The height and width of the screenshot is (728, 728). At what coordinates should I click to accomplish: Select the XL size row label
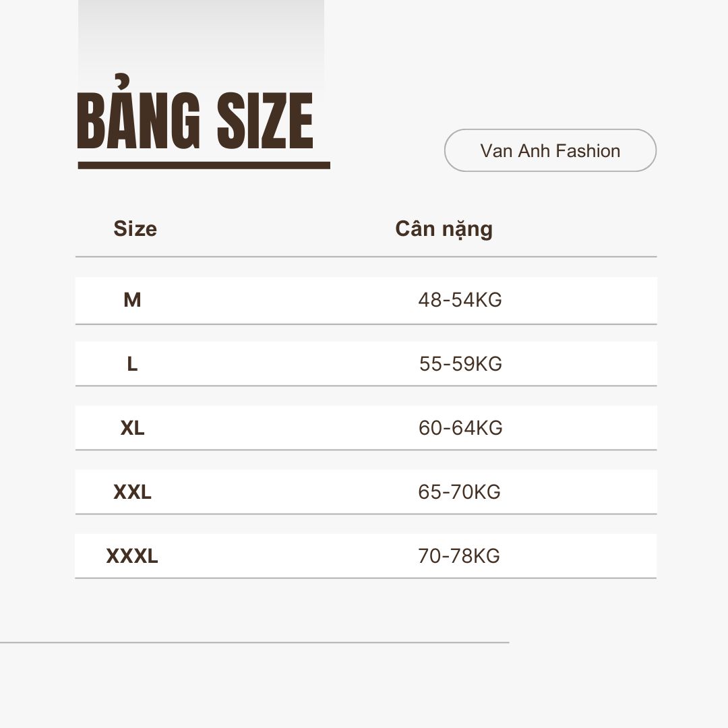click(x=132, y=428)
